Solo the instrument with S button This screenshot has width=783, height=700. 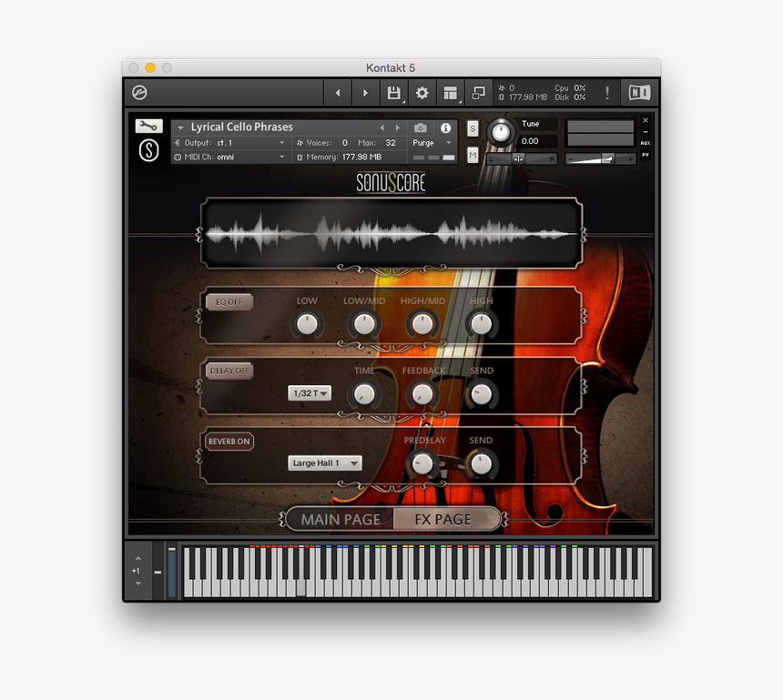(473, 129)
